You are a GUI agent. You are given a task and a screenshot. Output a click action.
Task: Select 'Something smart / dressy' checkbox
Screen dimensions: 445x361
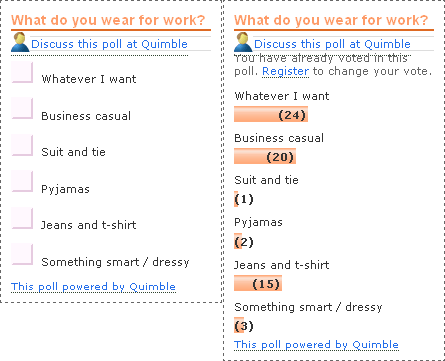(x=22, y=254)
